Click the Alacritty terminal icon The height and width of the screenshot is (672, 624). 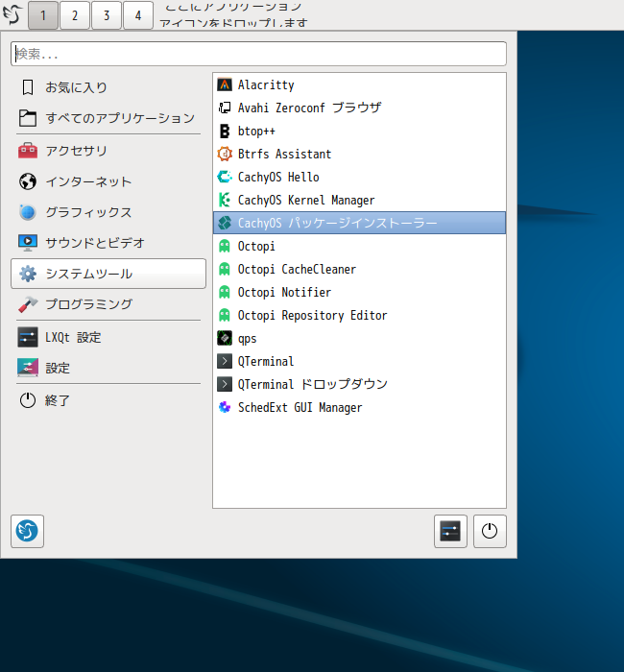coord(225,85)
